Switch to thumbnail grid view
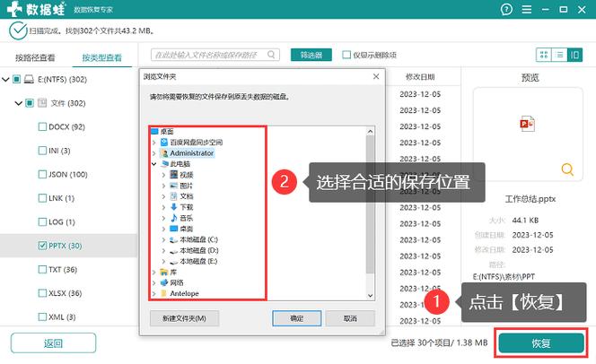 coord(544,55)
